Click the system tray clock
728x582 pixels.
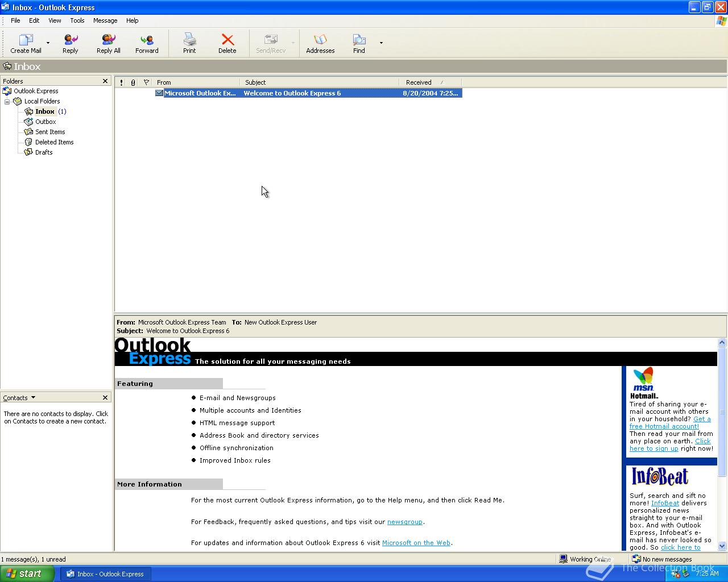(x=708, y=574)
